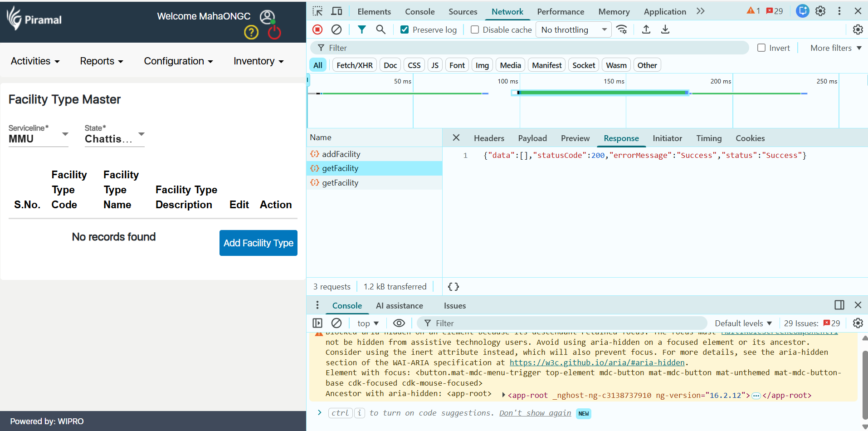Viewport: 868px width, 431px height.
Task: Click the pretty print braces icon
Action: pos(453,287)
